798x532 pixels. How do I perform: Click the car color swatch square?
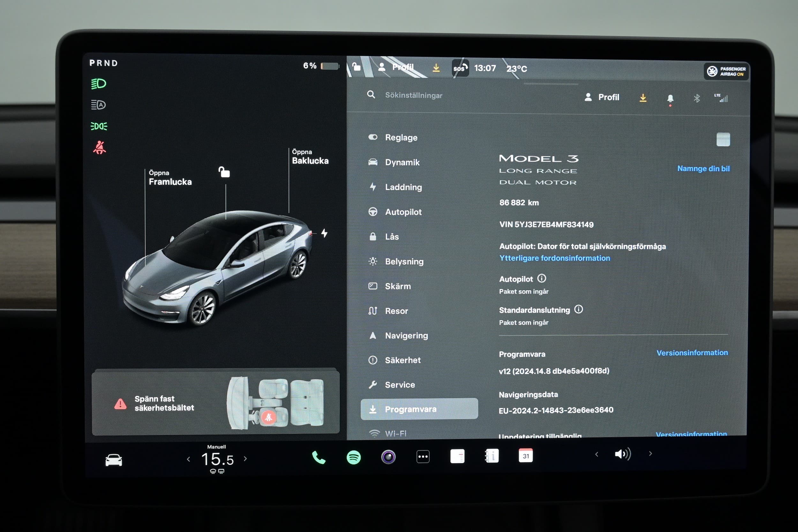723,139
